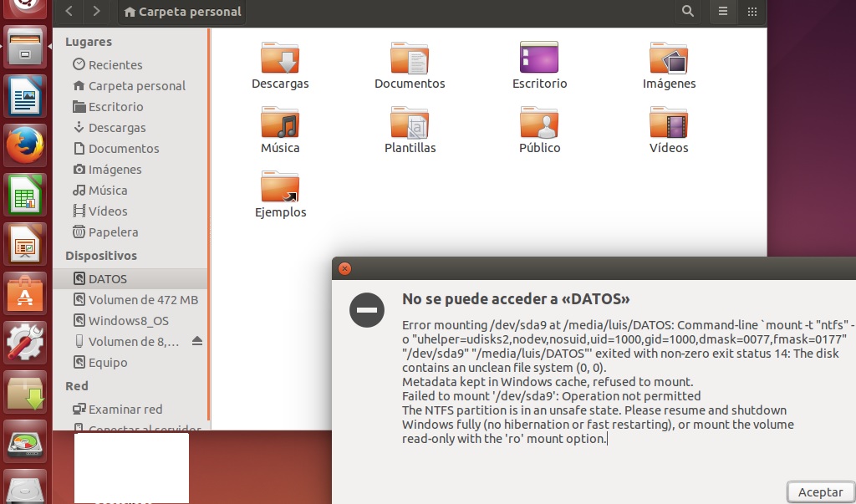This screenshot has width=856, height=504.
Task: Select the Volumen de 8 device row
Action: point(131,342)
